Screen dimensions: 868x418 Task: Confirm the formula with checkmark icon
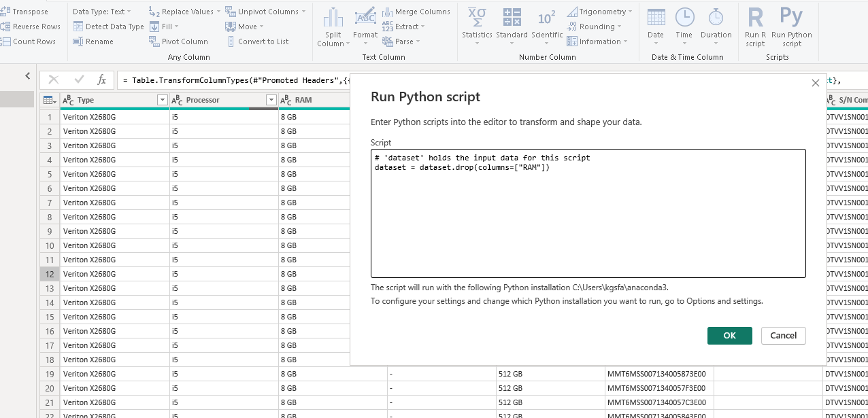pyautogui.click(x=79, y=80)
